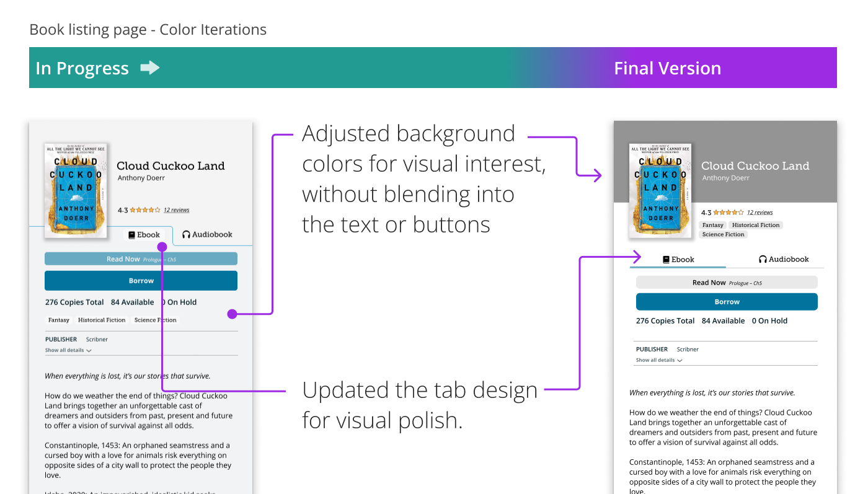
Task: Expand Show all details in the In Progress mockup
Action: tap(68, 350)
